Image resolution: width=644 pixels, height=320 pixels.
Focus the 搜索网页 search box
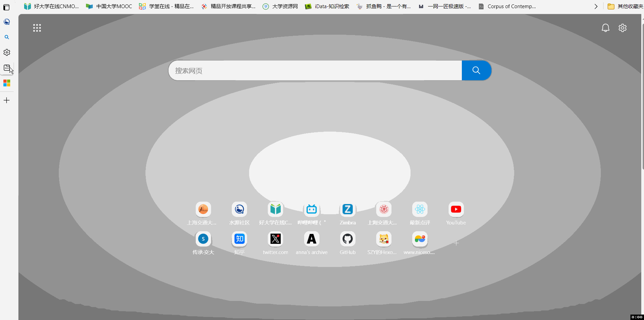[315, 70]
